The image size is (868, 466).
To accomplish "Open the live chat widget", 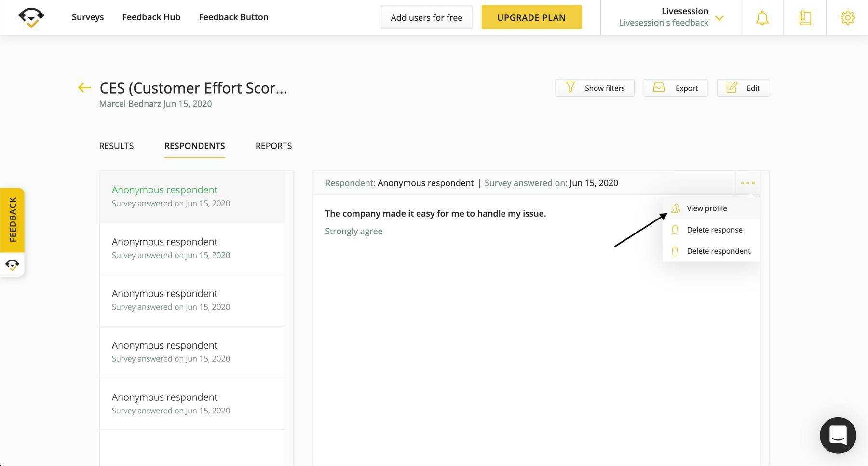I will [838, 435].
